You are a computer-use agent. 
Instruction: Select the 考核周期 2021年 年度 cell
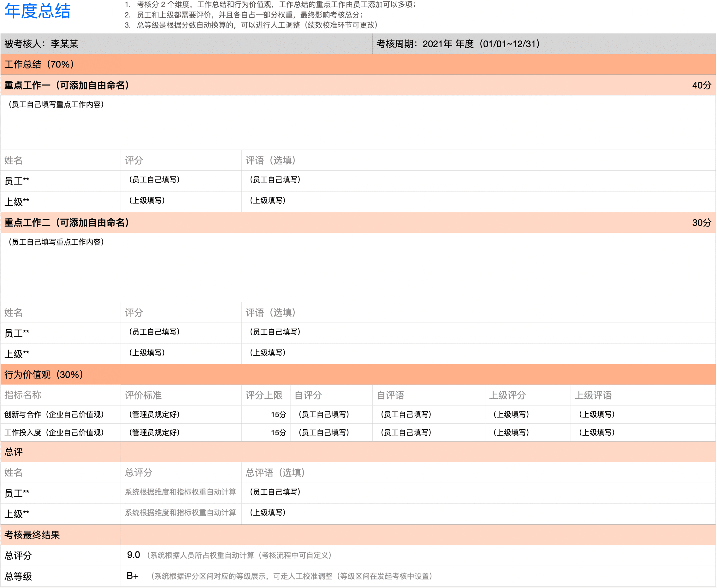(544, 44)
